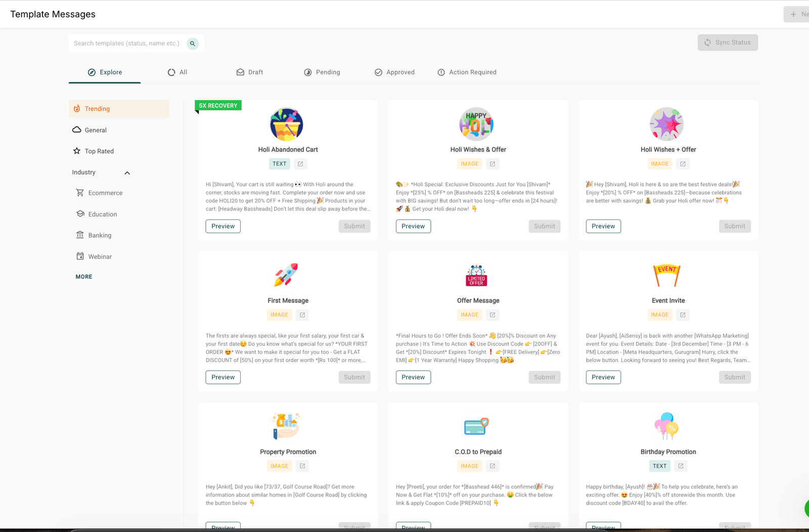
Task: Click the TEXT tag on Birthday Promotion
Action: pyautogui.click(x=660, y=466)
